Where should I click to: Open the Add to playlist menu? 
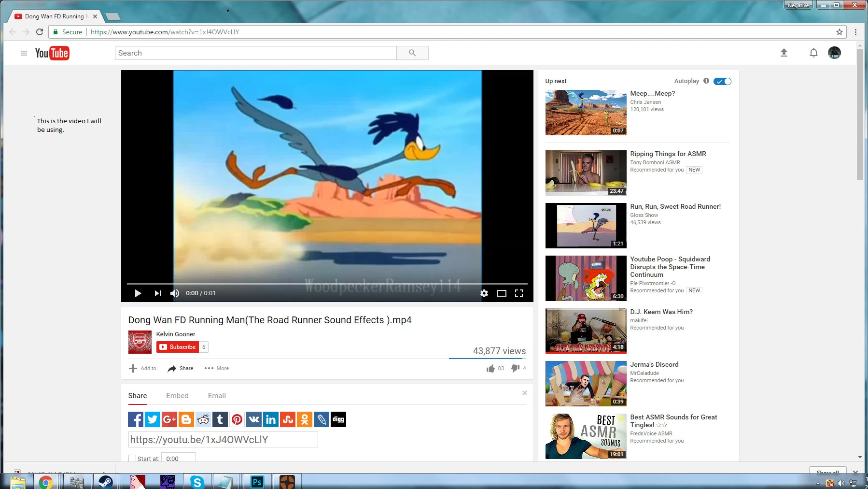click(x=142, y=368)
